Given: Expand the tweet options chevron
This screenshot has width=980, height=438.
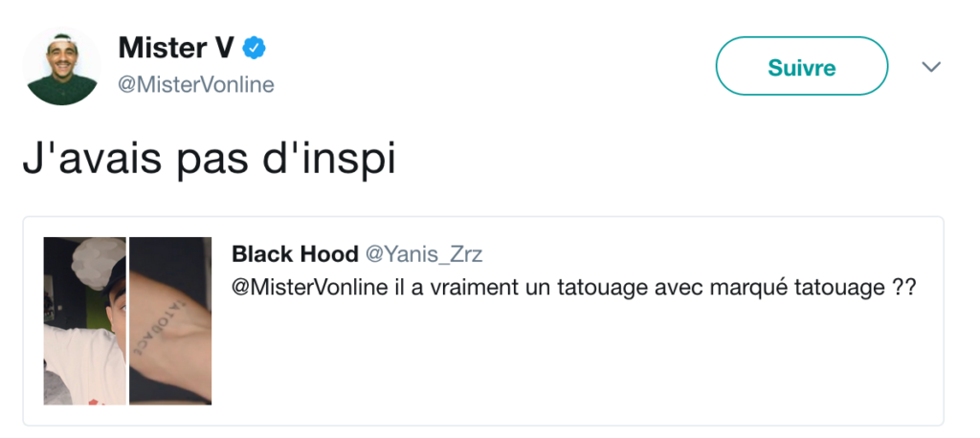Looking at the screenshot, I should pos(930,67).
